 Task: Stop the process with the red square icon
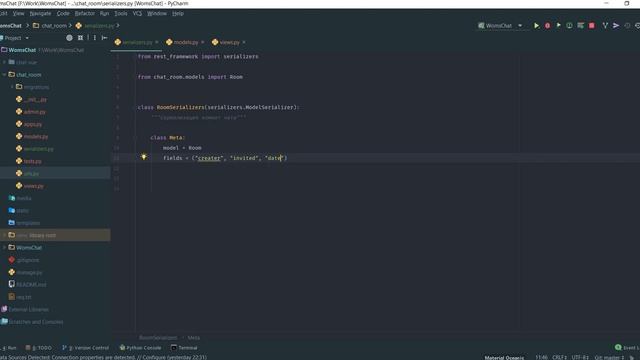[591, 26]
